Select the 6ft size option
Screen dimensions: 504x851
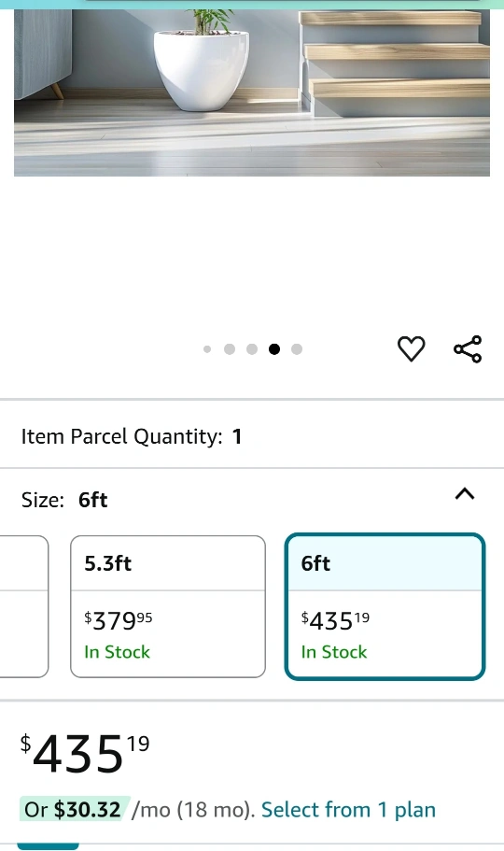click(385, 606)
